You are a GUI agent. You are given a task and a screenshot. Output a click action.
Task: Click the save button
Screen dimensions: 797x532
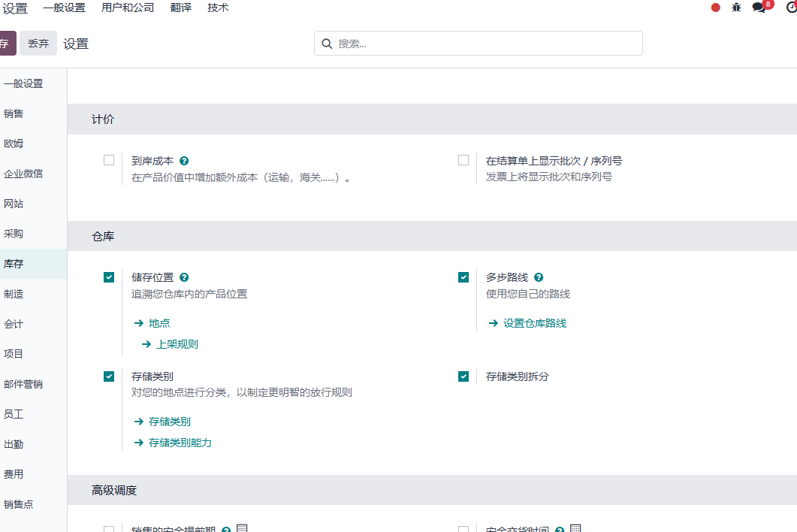tap(7, 44)
